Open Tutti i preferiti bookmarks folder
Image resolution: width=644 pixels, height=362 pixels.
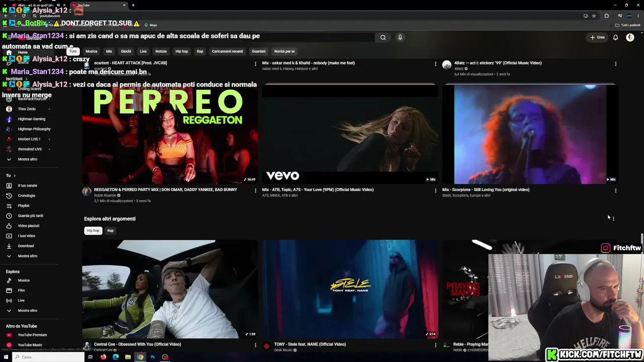(x=628, y=25)
